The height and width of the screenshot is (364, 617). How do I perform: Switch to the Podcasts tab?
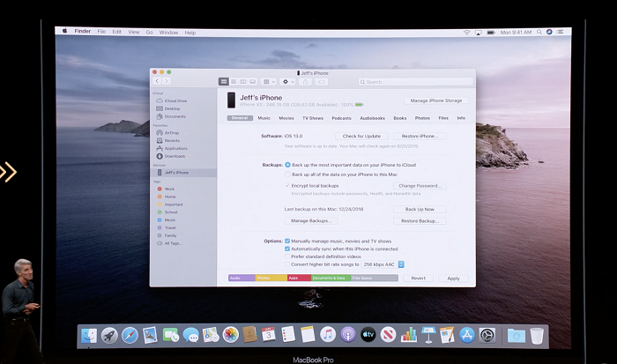(342, 118)
